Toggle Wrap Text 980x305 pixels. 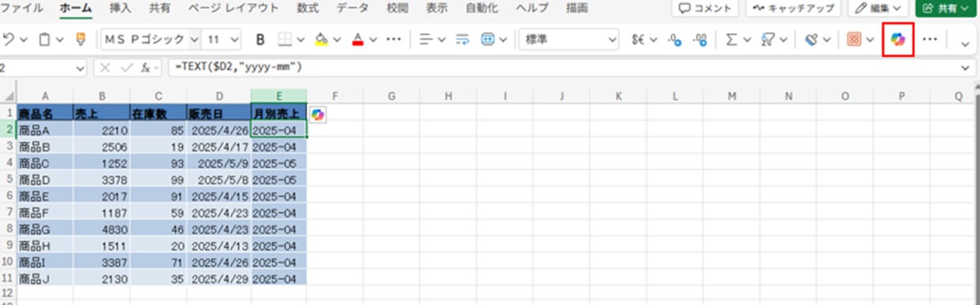(x=462, y=39)
